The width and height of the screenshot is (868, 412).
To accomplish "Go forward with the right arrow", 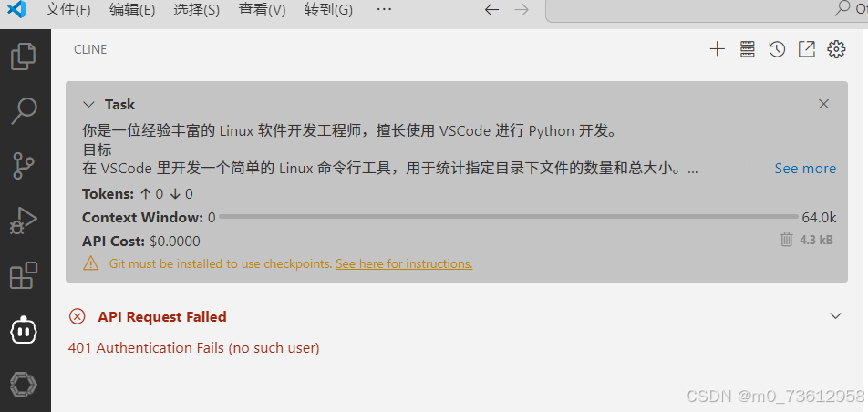I will (x=522, y=9).
